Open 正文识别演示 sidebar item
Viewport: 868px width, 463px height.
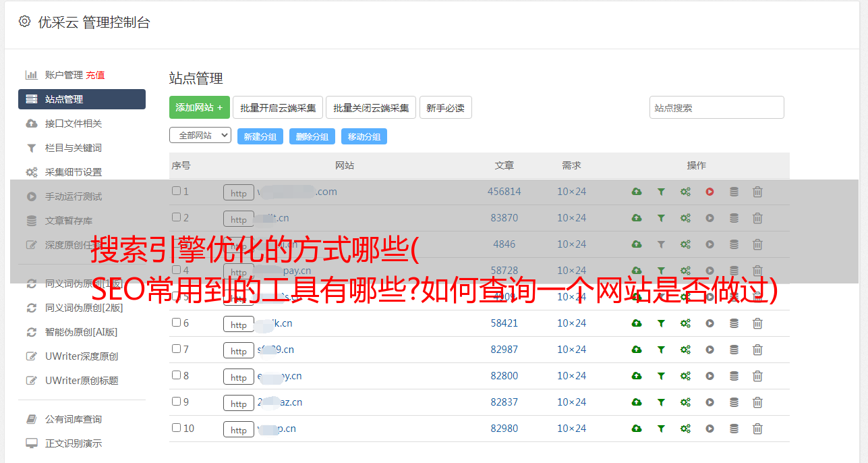click(x=73, y=443)
